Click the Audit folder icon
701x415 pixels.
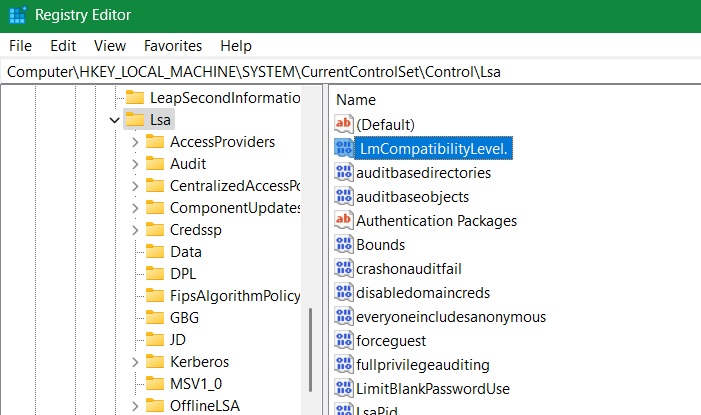(155, 164)
